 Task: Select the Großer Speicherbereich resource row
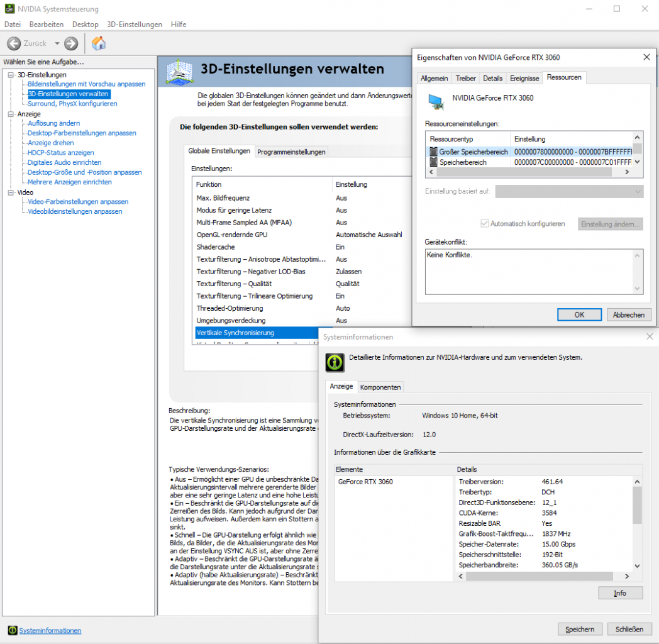(x=529, y=152)
